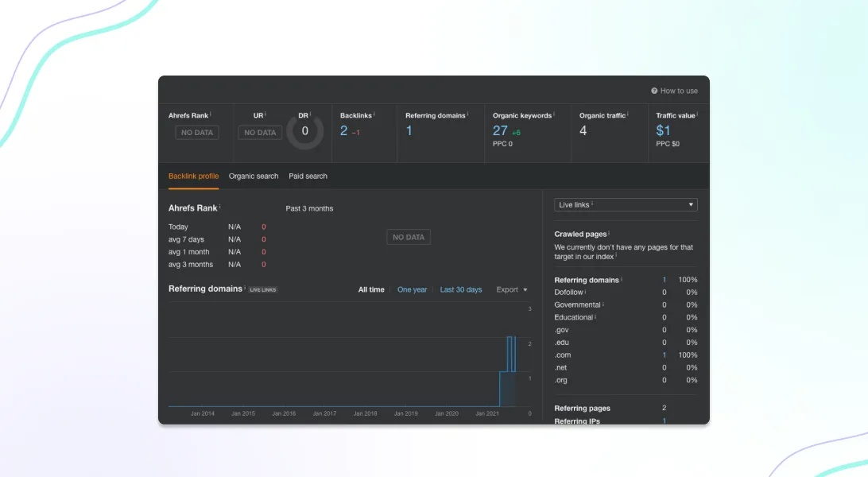Open the Live links dropdown
The height and width of the screenshot is (477, 868).
[x=626, y=205]
